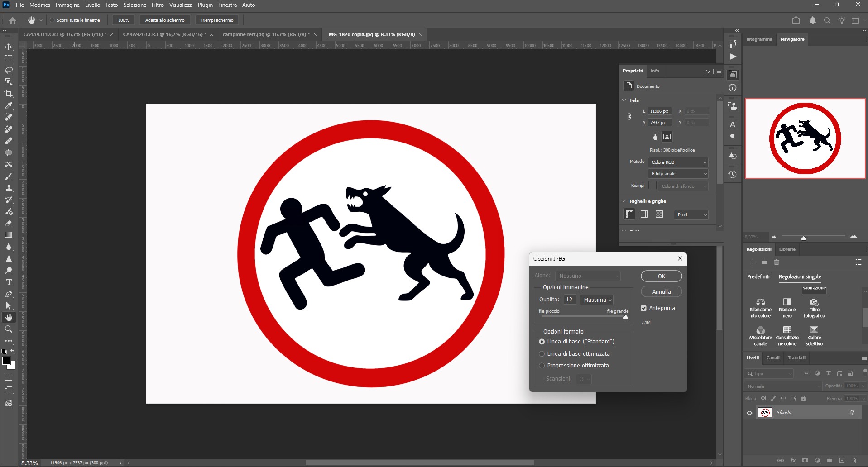Screen dimensions: 868x467
Task: Hide the Sfondo layer with eye icon
Action: point(749,413)
